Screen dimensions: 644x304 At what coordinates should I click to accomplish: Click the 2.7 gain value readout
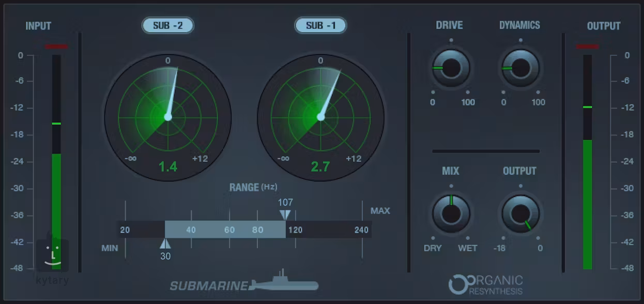[x=320, y=166]
